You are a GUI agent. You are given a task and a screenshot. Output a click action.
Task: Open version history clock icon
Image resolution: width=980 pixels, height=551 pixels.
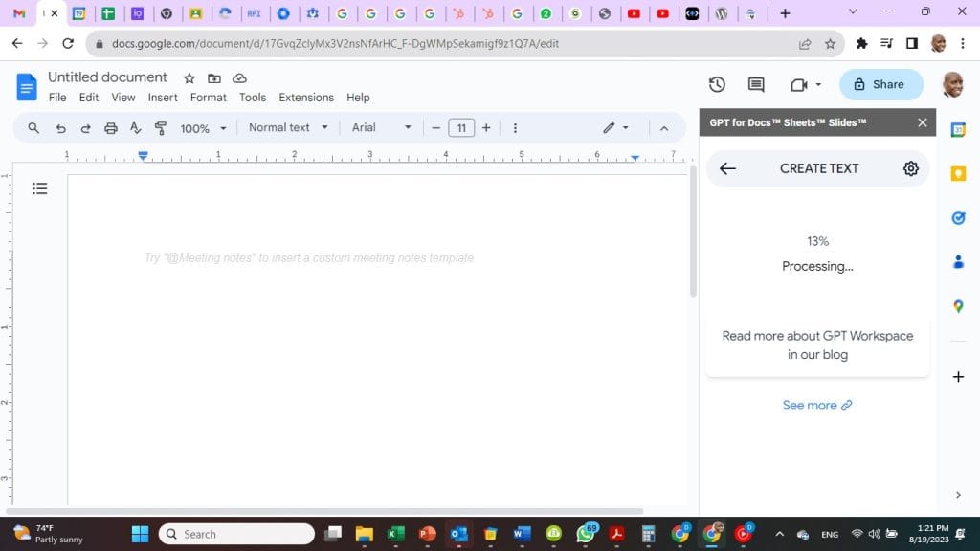(x=717, y=84)
